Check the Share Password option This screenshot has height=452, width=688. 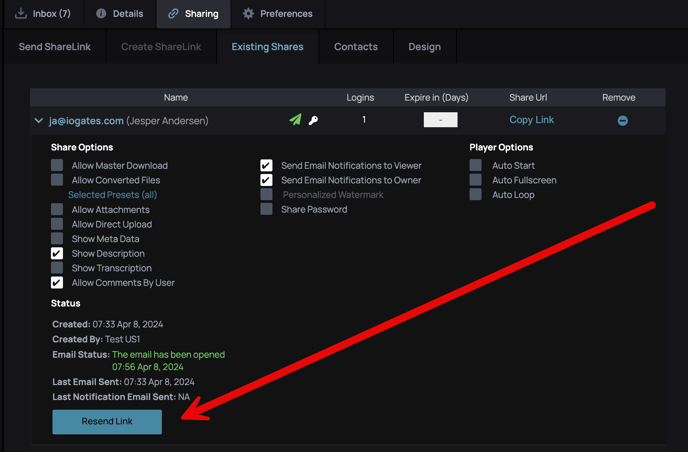pyautogui.click(x=266, y=210)
